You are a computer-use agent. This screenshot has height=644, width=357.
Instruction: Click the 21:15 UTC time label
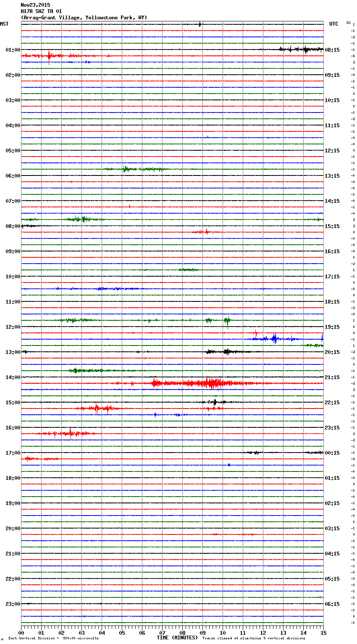click(332, 377)
